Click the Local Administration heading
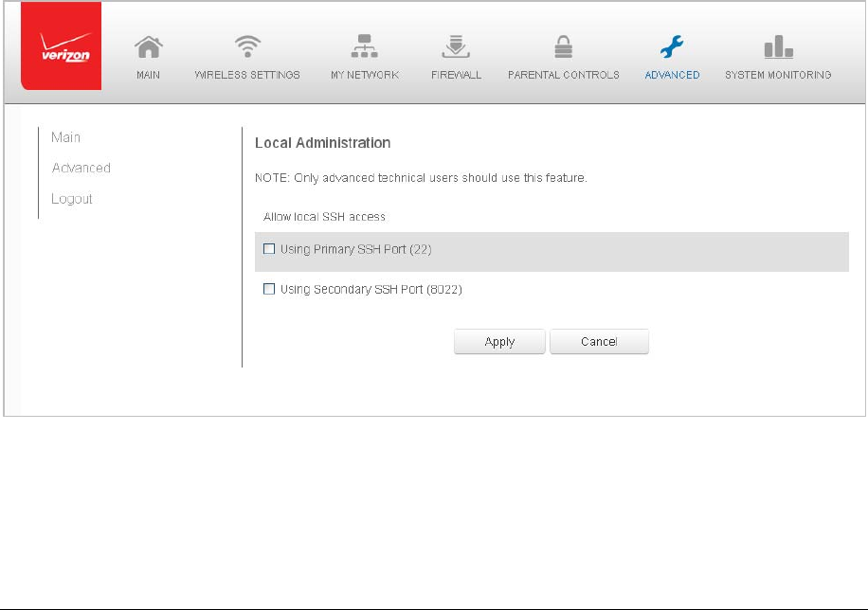Viewport: 868px width, 610px height. click(323, 143)
